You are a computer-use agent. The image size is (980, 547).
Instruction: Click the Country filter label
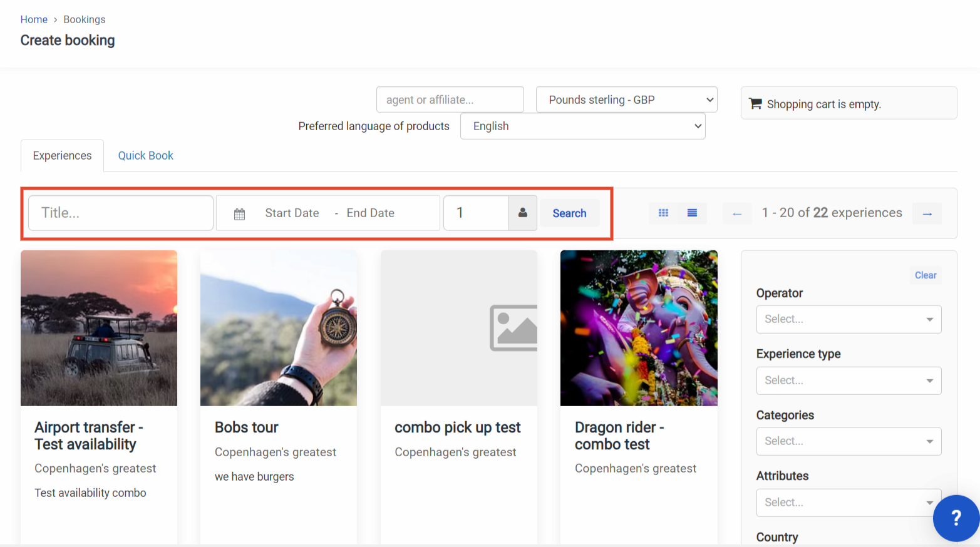coord(777,538)
